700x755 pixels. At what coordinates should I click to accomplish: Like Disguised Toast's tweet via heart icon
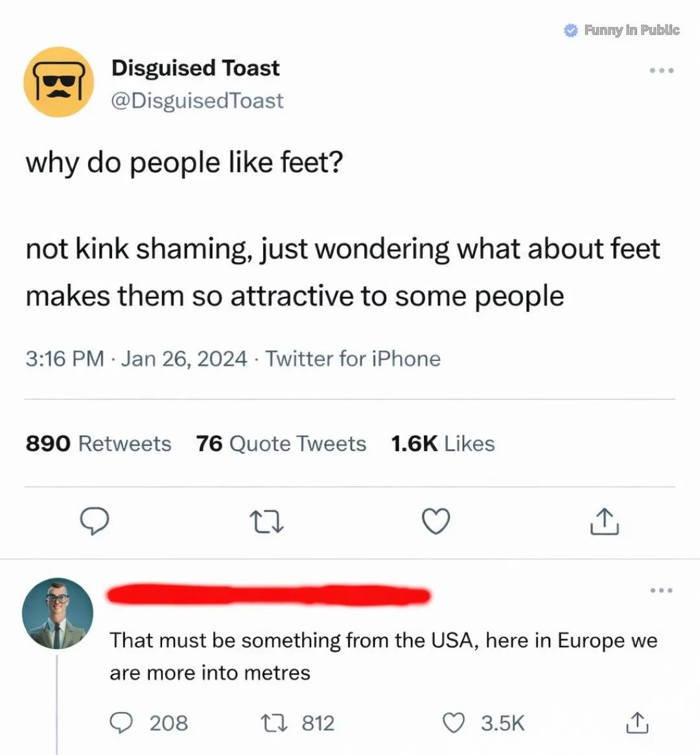pyautogui.click(x=435, y=520)
